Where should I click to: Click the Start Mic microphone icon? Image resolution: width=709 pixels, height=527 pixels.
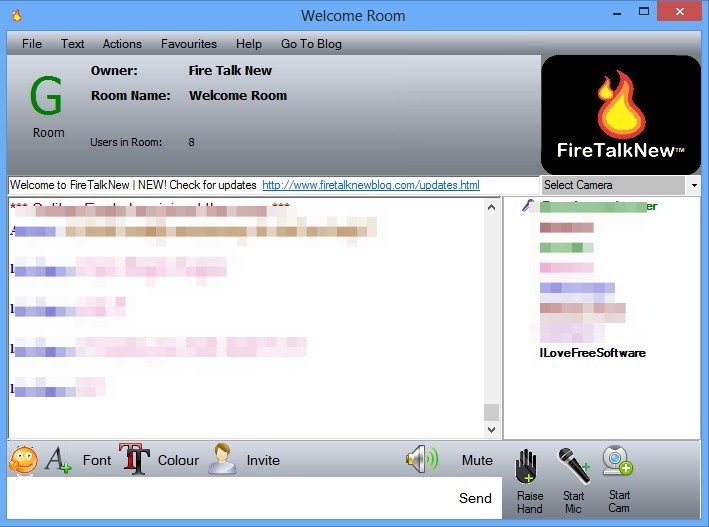click(x=573, y=465)
